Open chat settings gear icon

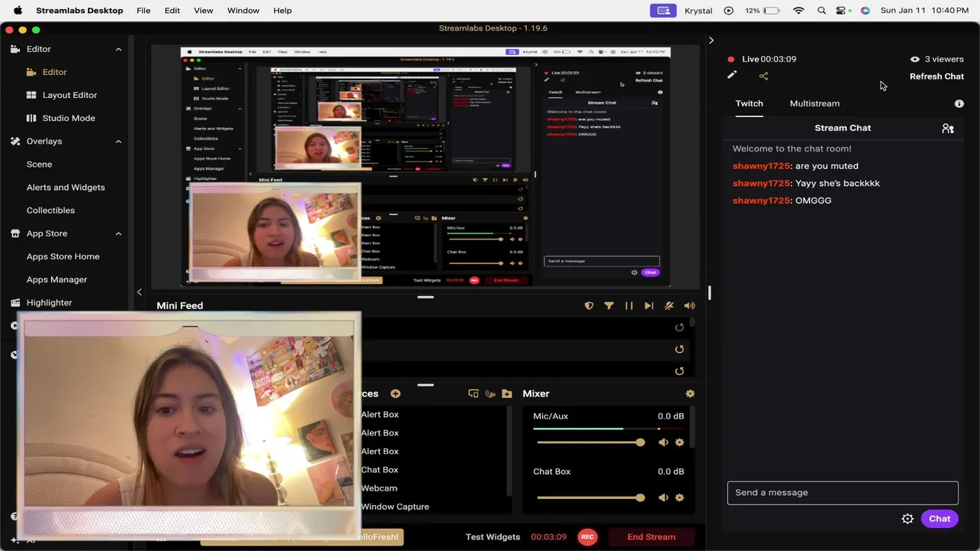907,519
